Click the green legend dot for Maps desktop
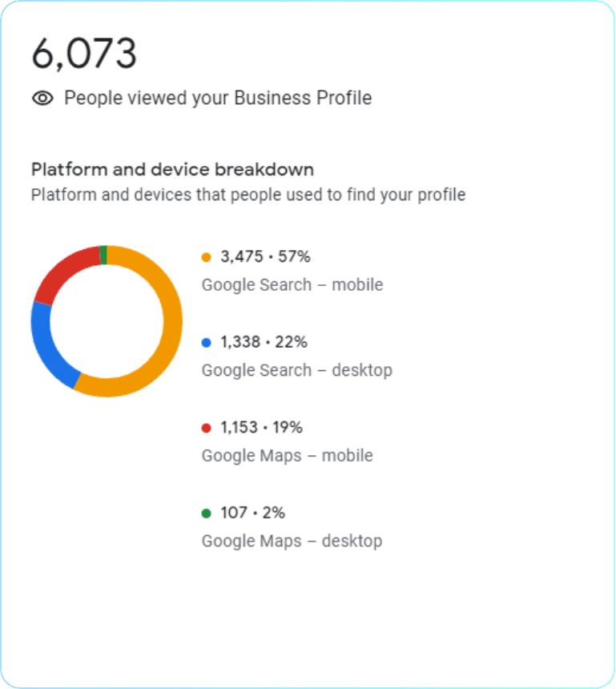 tap(207, 513)
